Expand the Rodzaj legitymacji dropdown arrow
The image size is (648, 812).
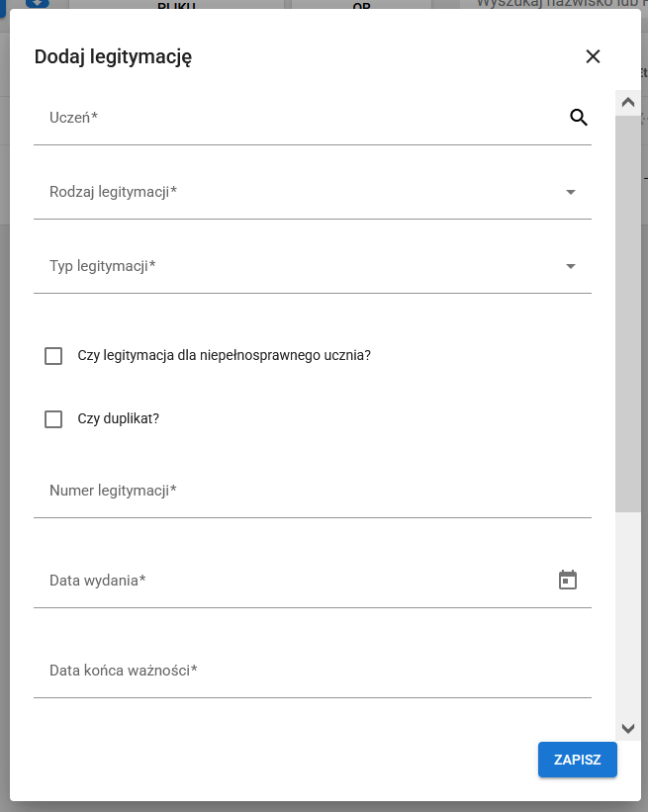[x=571, y=192]
